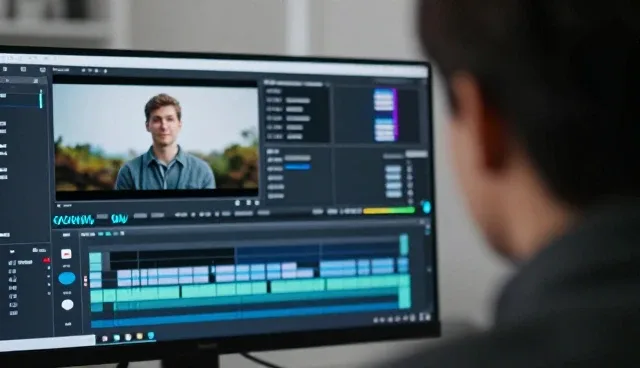Click the white taskbar search box
The height and width of the screenshot is (368, 640).
pos(47,343)
